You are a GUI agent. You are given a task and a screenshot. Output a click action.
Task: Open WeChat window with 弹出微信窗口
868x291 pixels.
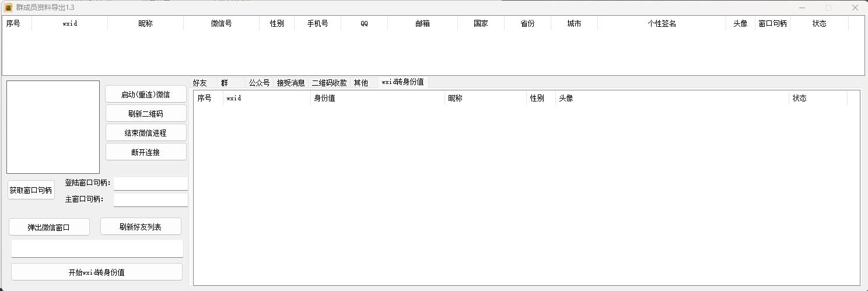coord(49,227)
